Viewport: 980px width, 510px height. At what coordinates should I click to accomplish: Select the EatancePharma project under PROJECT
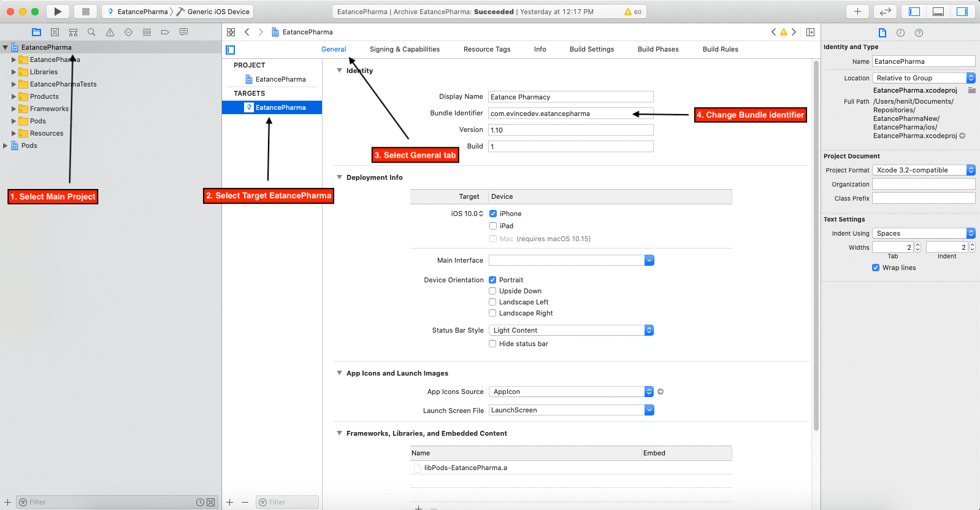click(x=280, y=79)
